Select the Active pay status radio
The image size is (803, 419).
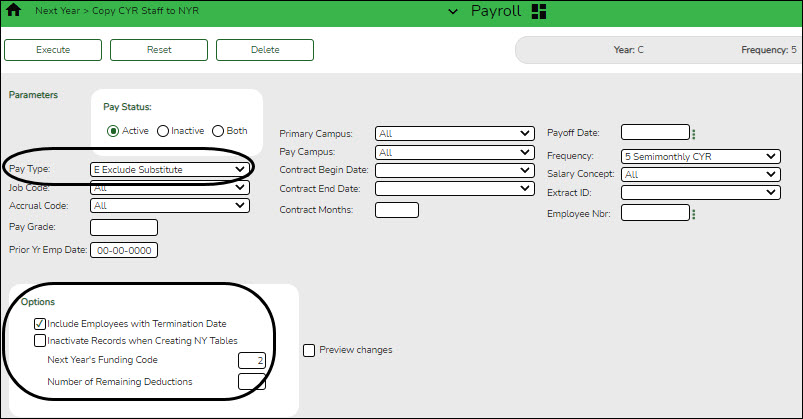tap(114, 131)
